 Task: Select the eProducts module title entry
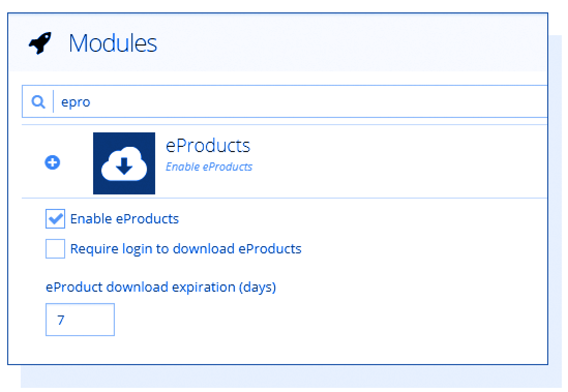(x=208, y=145)
